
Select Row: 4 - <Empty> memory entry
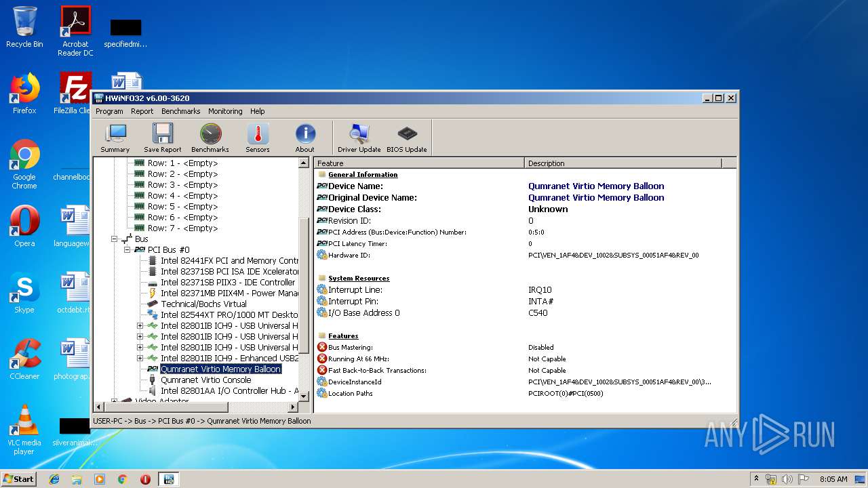182,196
